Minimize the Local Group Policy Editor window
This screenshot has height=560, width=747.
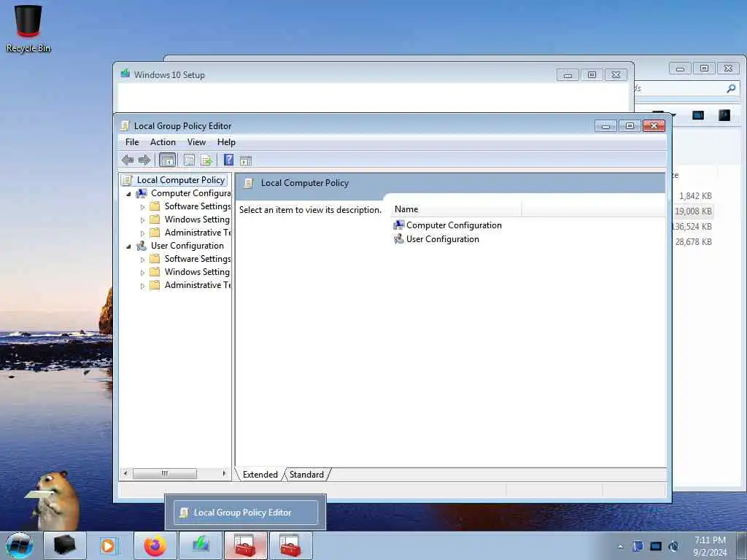[606, 125]
